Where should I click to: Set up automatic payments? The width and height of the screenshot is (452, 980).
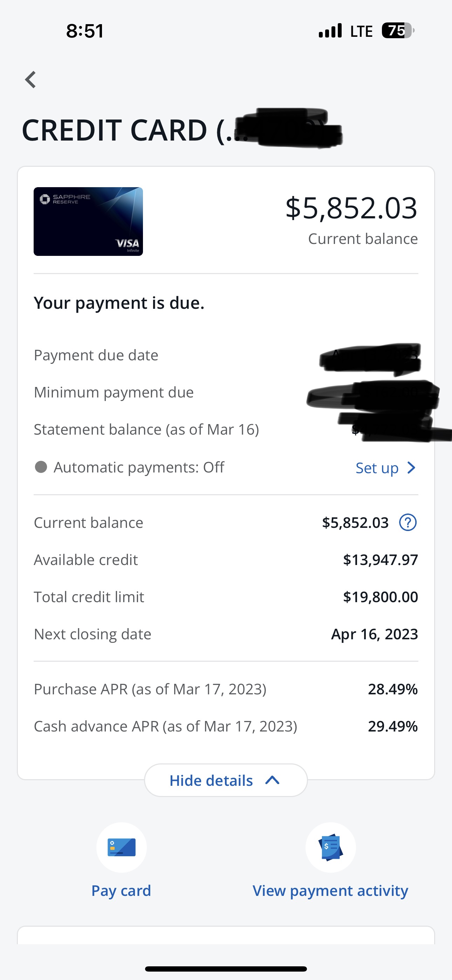pos(377,468)
